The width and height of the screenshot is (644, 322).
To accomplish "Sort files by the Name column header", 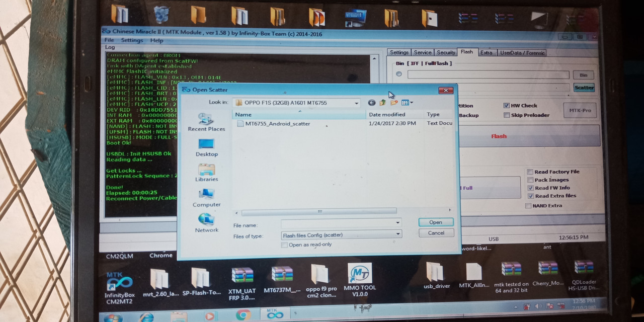I will coord(299,115).
